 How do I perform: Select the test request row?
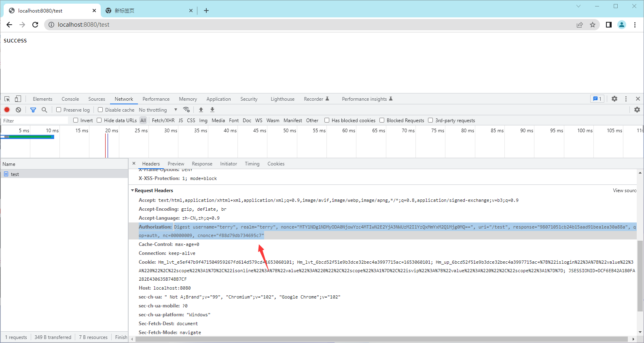[64, 174]
